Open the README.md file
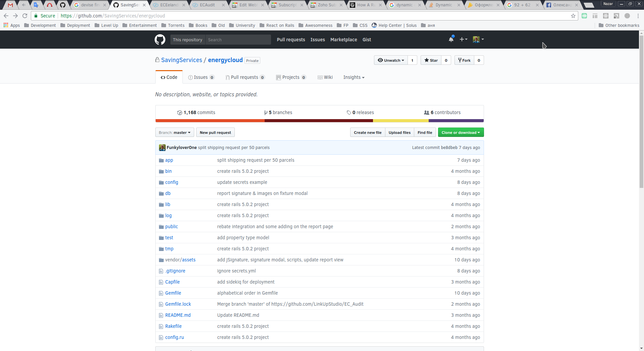Screen dimensions: 644x351 click(178, 315)
